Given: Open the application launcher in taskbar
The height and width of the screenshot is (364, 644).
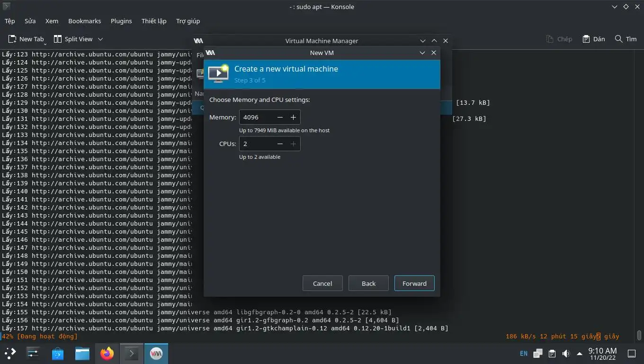Looking at the screenshot, I should (10, 353).
